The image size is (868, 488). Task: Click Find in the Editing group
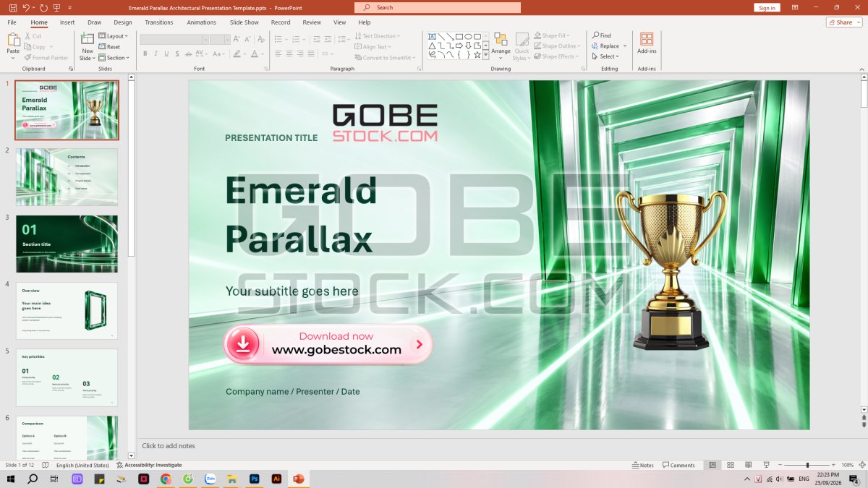coord(602,35)
